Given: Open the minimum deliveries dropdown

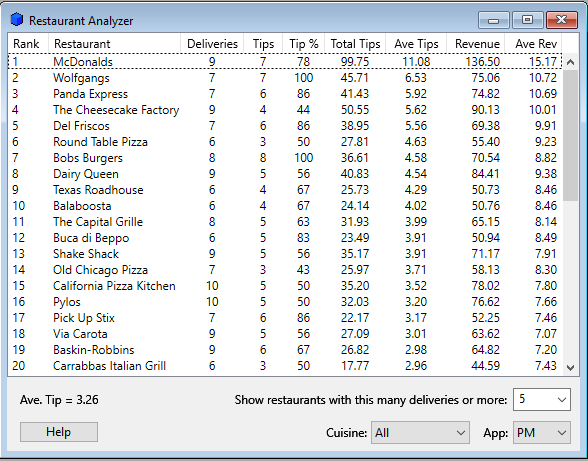Looking at the screenshot, I should tap(542, 399).
